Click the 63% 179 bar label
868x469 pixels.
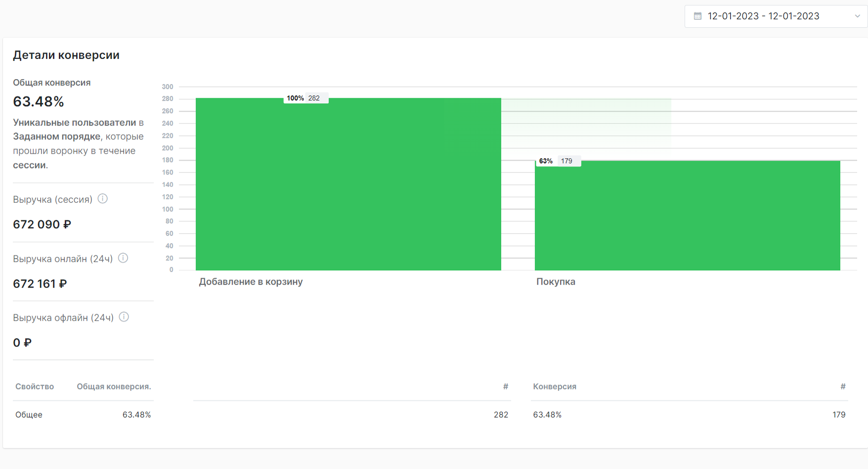pos(557,161)
